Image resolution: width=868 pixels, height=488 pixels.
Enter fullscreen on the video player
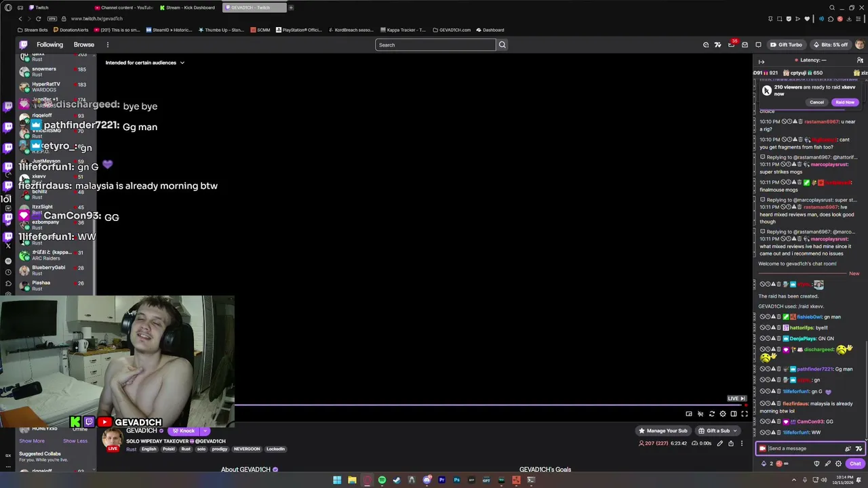pyautogui.click(x=745, y=413)
